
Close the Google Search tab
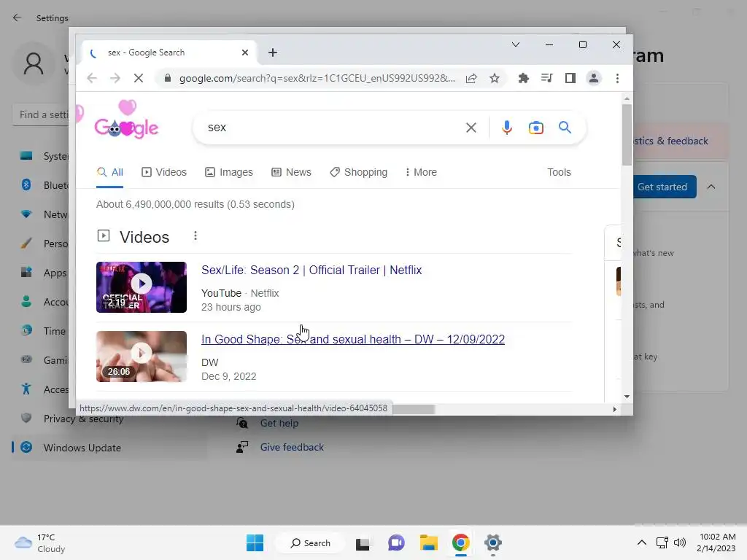pos(245,52)
